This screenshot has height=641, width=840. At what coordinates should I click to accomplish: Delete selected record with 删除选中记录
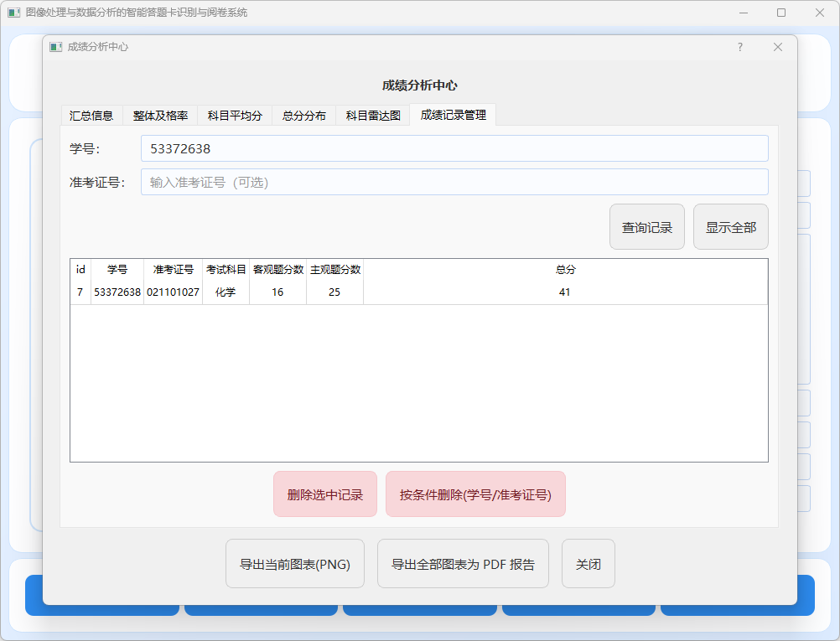[x=324, y=494]
